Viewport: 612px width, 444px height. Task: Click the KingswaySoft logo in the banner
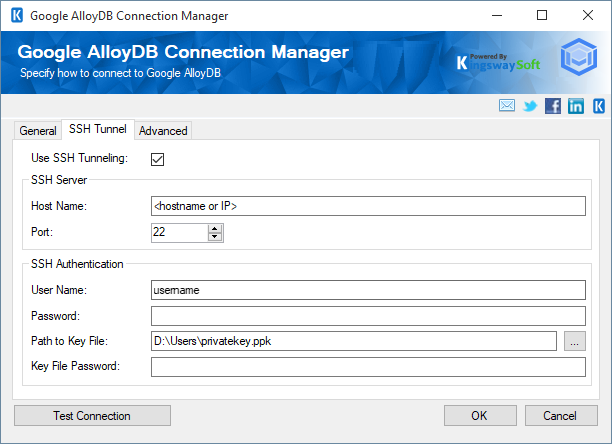pyautogui.click(x=498, y=63)
